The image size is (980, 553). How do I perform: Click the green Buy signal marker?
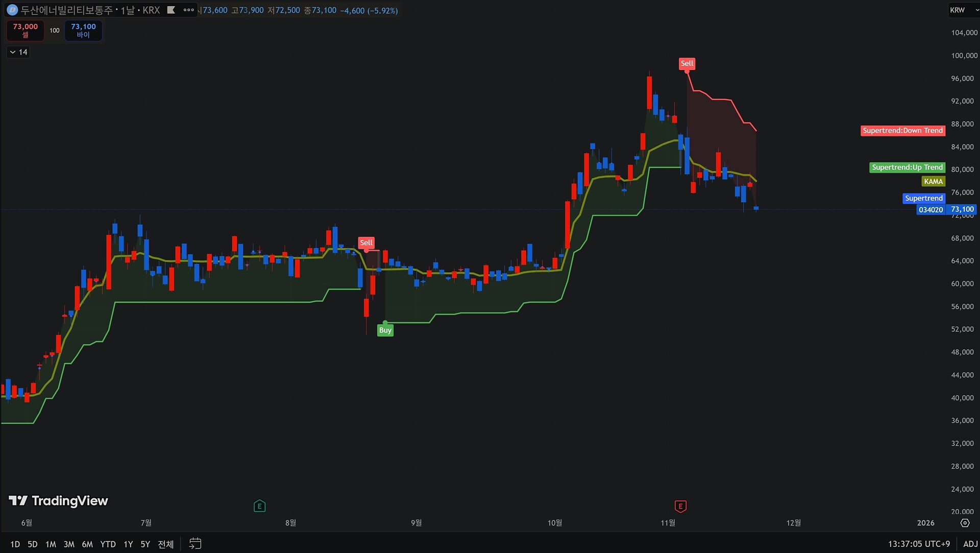pyautogui.click(x=385, y=330)
